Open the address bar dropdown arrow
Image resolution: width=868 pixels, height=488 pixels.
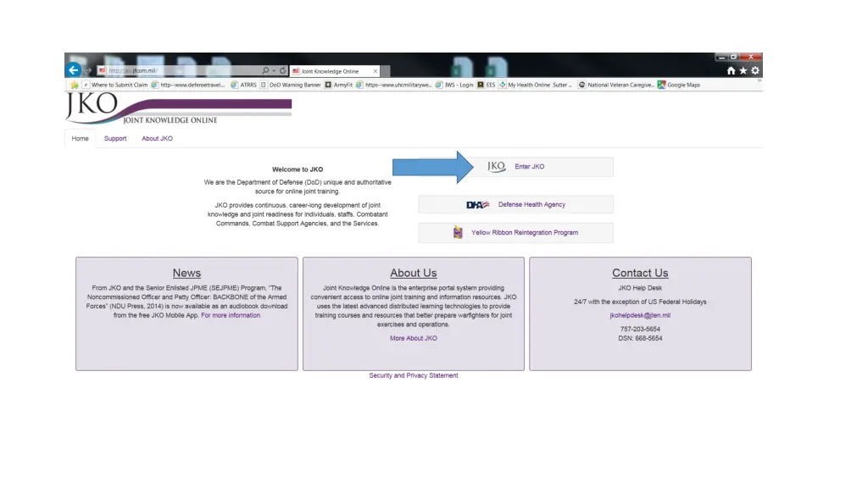(x=274, y=71)
